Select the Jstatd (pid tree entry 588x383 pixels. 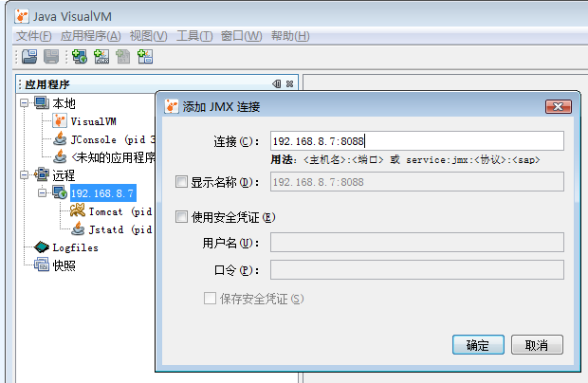point(120,229)
